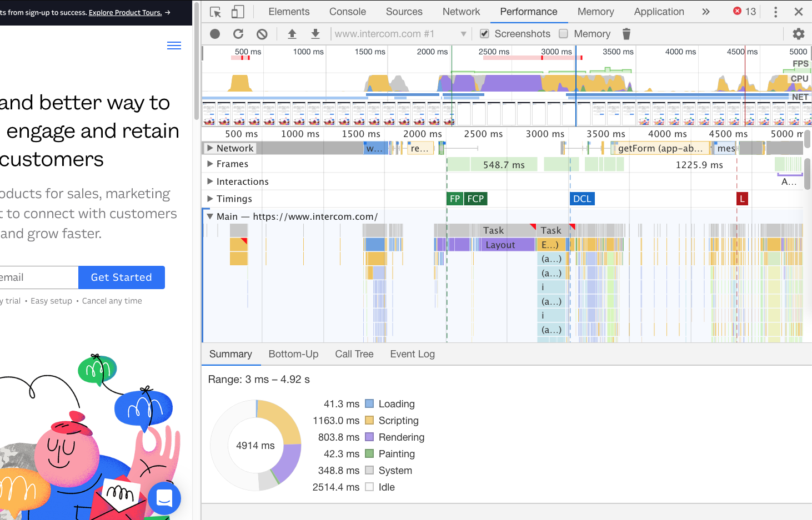Select the FCP timing marker
The image size is (812, 520).
[475, 199]
